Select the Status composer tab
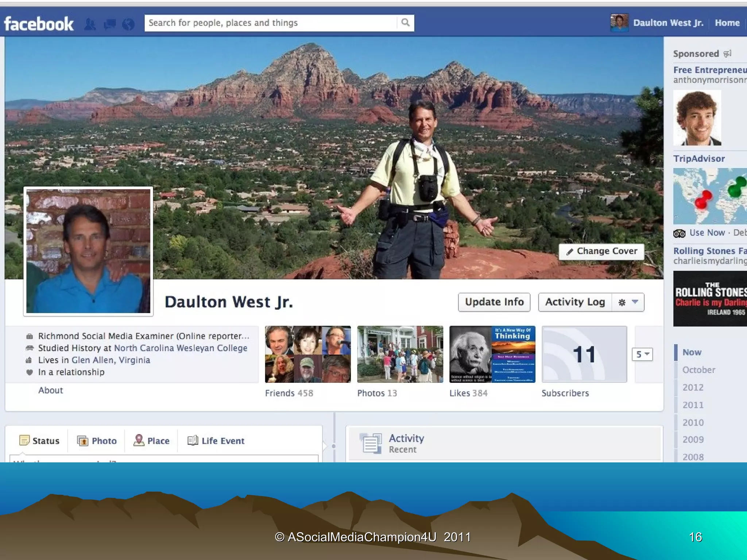This screenshot has height=560, width=747. [39, 441]
